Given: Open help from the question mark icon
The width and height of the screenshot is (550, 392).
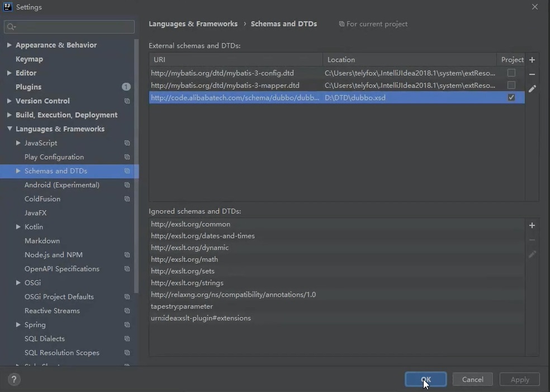Looking at the screenshot, I should pos(13,379).
